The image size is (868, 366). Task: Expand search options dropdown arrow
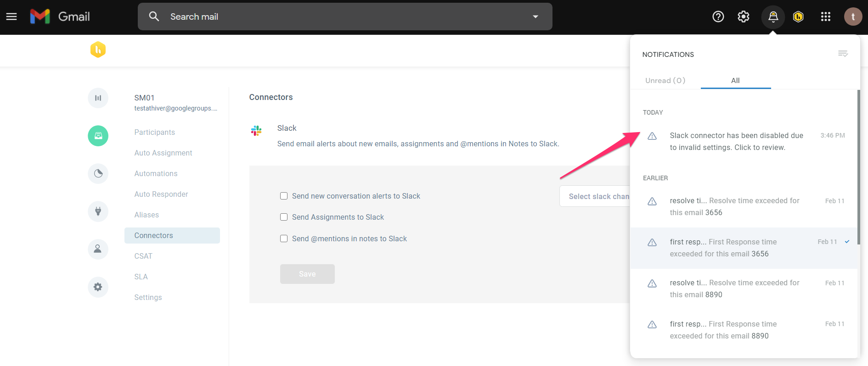pyautogui.click(x=535, y=17)
